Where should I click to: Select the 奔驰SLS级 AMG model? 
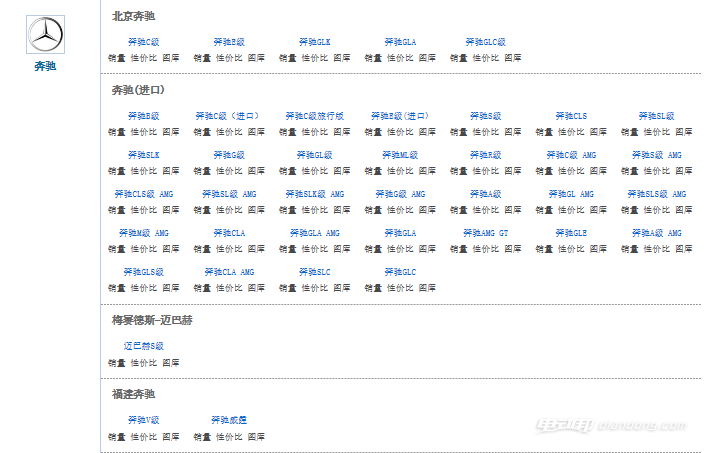click(656, 194)
